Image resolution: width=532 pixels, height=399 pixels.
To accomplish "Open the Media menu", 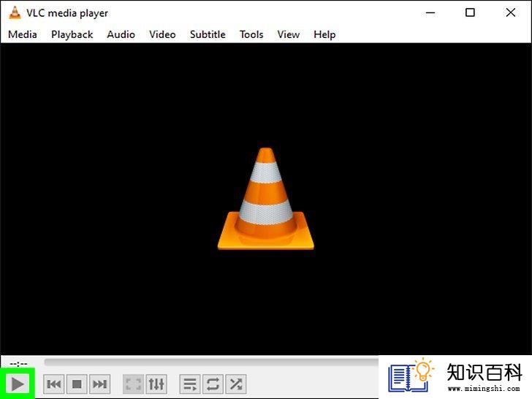I will [23, 34].
